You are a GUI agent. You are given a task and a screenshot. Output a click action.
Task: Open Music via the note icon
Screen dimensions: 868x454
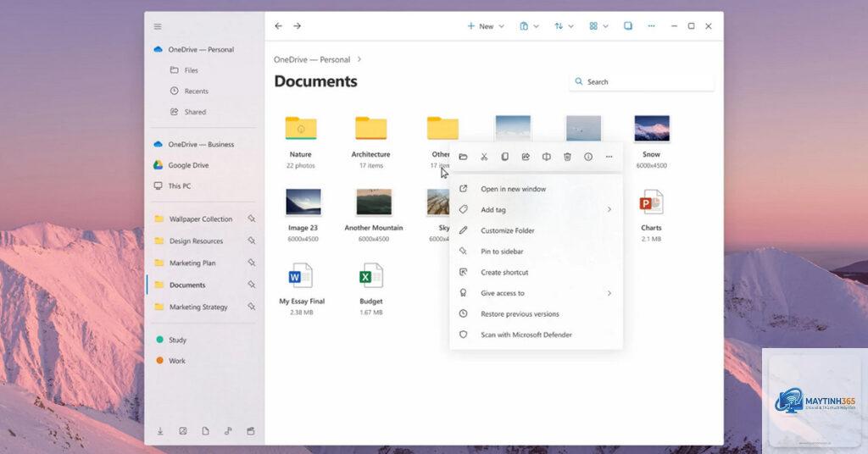(x=228, y=431)
